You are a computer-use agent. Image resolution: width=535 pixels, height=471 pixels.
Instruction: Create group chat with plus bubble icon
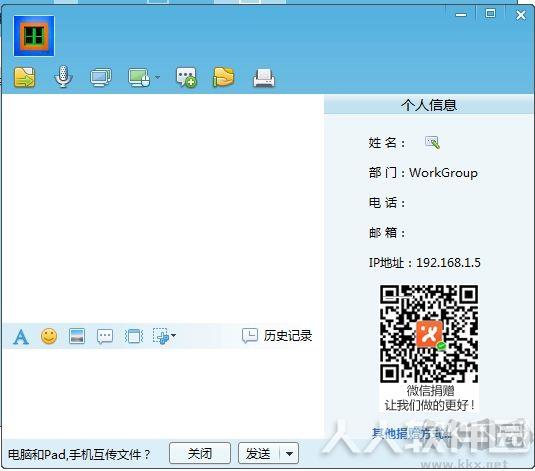[x=186, y=77]
